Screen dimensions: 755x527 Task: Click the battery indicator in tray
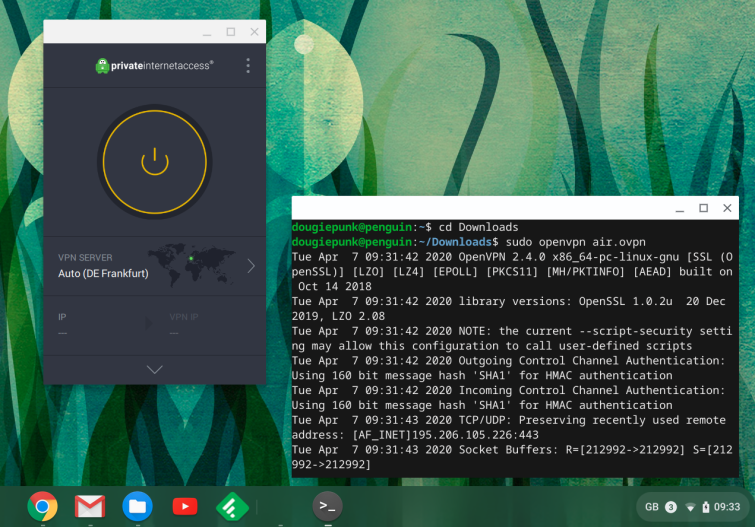tap(706, 507)
